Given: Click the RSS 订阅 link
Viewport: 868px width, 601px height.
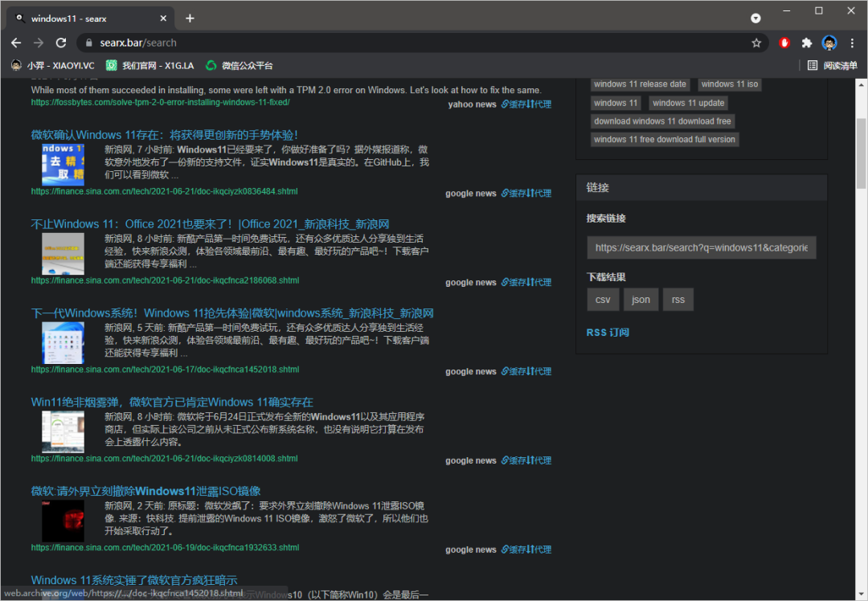Looking at the screenshot, I should tap(608, 332).
